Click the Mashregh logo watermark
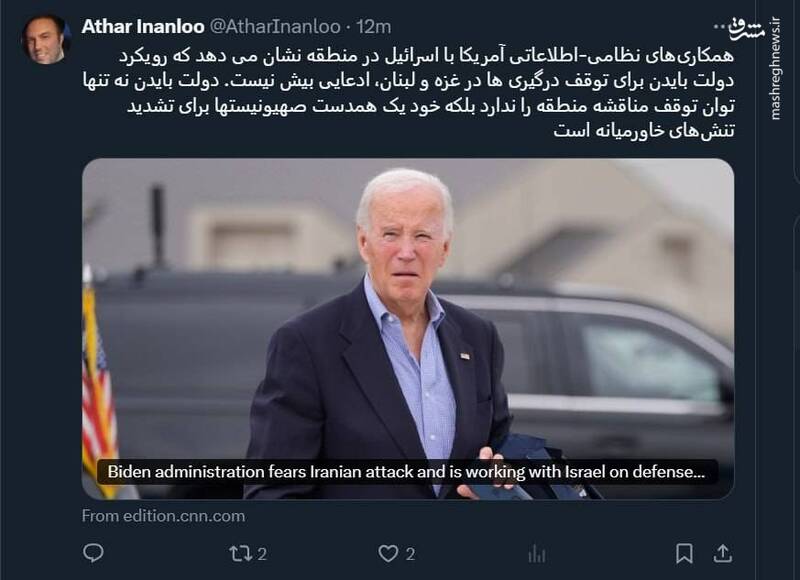The image size is (800, 580). pyautogui.click(x=748, y=30)
